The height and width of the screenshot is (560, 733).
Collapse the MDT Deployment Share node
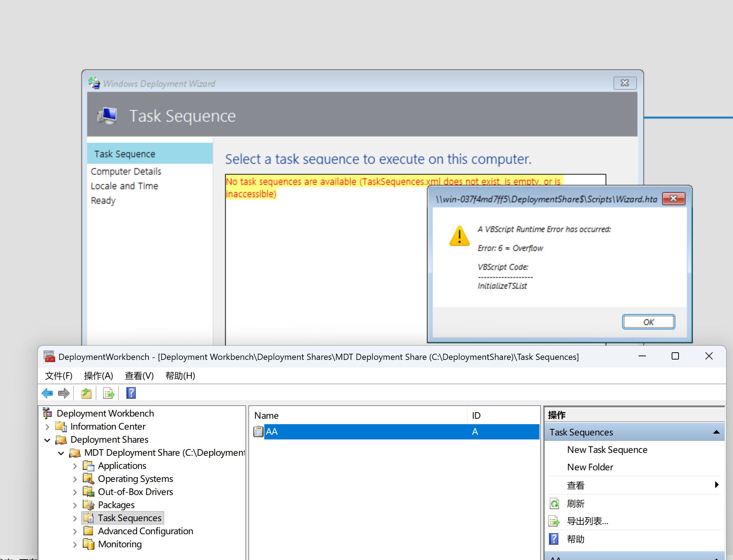point(61,453)
